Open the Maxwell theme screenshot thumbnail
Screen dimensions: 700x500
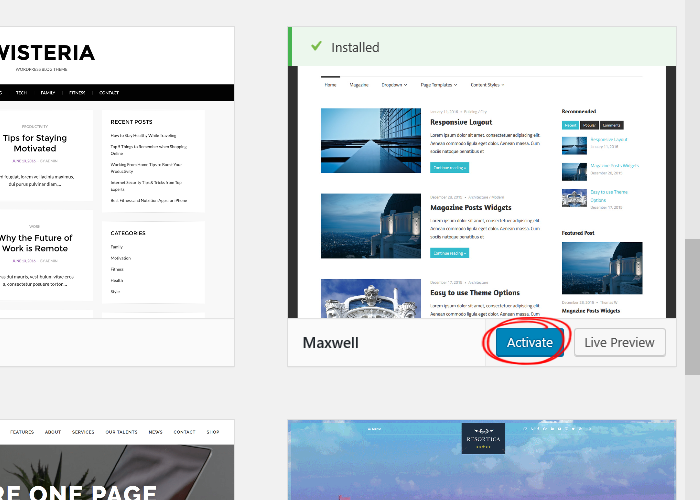click(482, 192)
